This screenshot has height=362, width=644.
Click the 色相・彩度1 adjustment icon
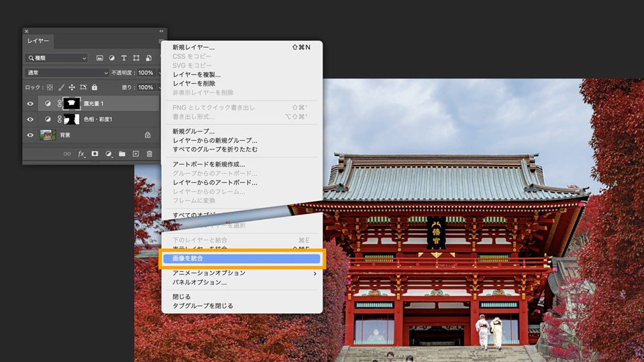pos(48,119)
